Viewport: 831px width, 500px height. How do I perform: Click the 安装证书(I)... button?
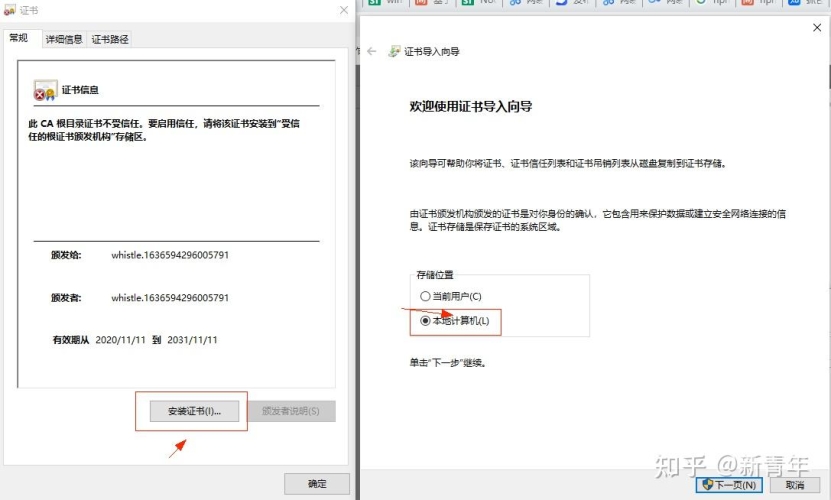tap(195, 411)
